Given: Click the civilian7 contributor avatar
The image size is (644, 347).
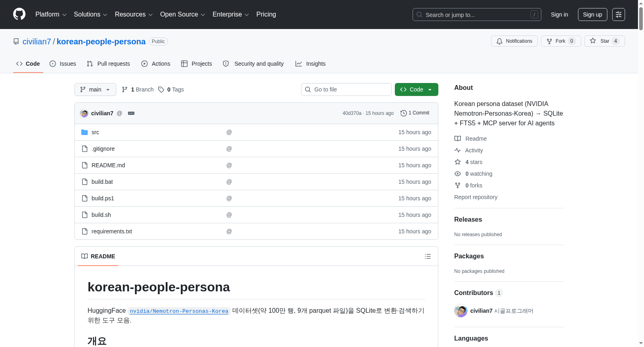Looking at the screenshot, I should 461,311.
